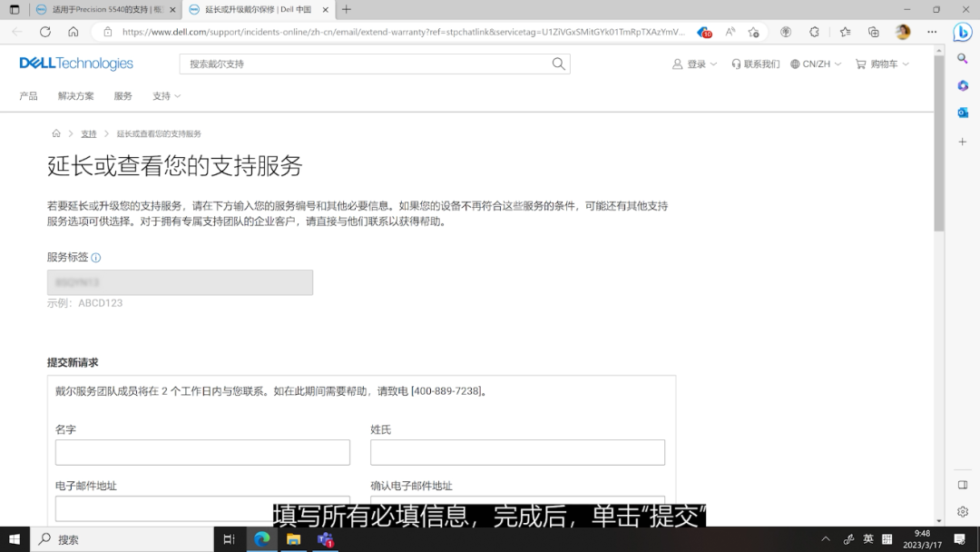The image size is (980, 552).
Task: Open File Explorer from the taskbar
Action: pyautogui.click(x=294, y=539)
